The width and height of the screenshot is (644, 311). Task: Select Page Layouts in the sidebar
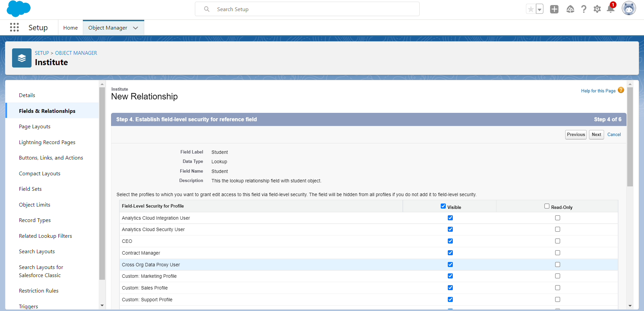tap(35, 127)
